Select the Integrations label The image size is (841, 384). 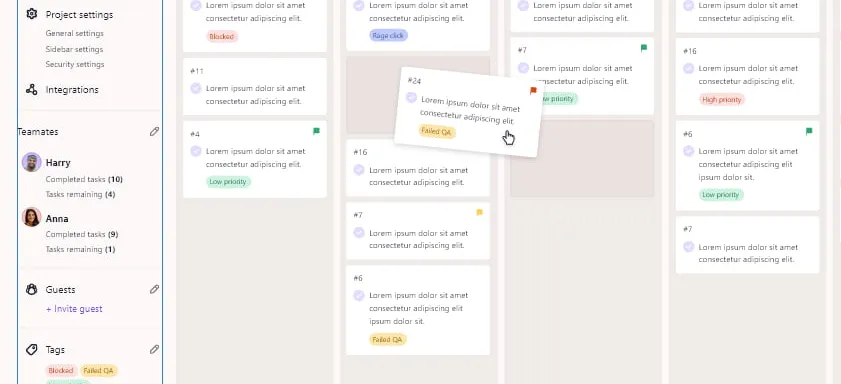click(72, 90)
